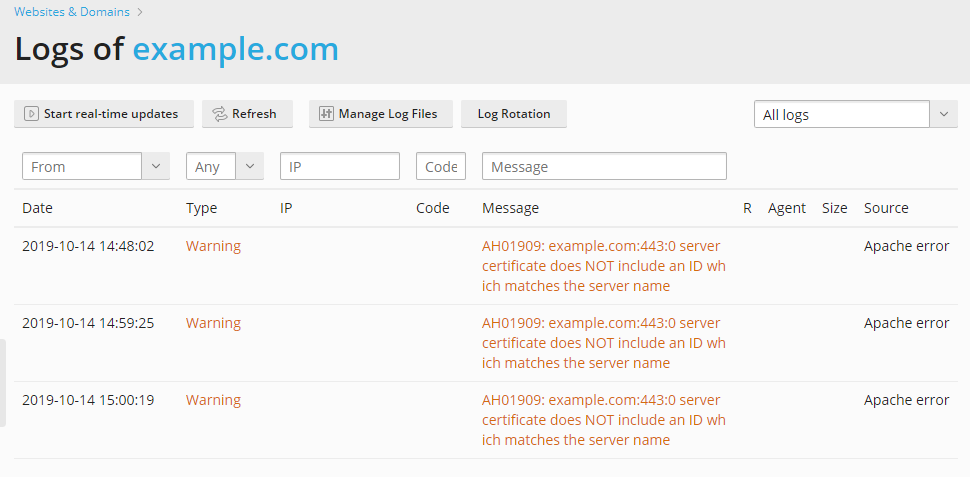Focus the Code filter input field
Screen dimensions: 970x477
440,167
